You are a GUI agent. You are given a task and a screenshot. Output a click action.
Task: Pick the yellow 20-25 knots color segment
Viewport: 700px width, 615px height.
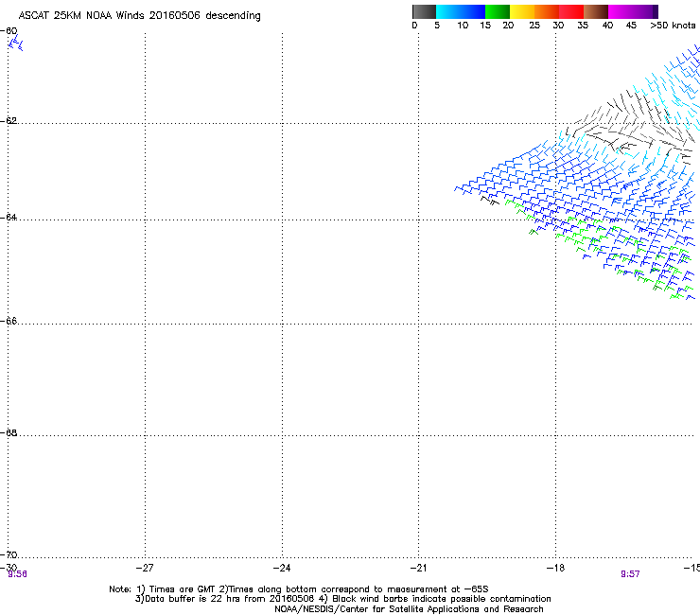pyautogui.click(x=522, y=11)
